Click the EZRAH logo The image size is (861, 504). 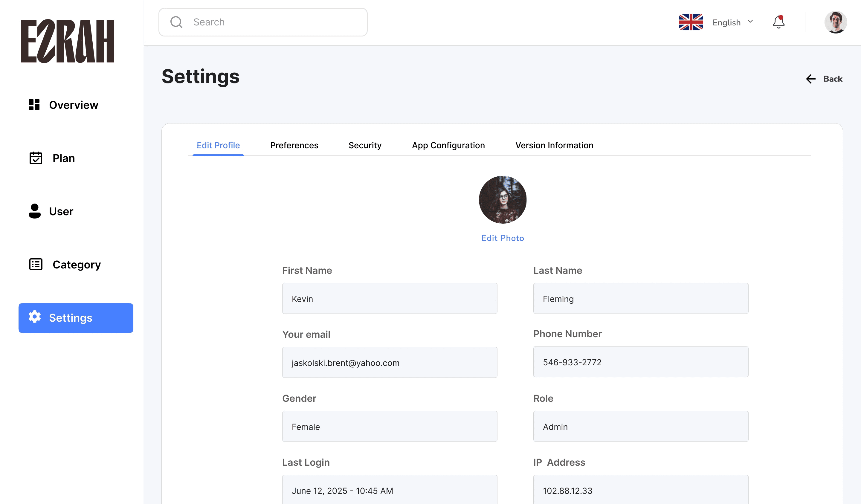point(68,41)
